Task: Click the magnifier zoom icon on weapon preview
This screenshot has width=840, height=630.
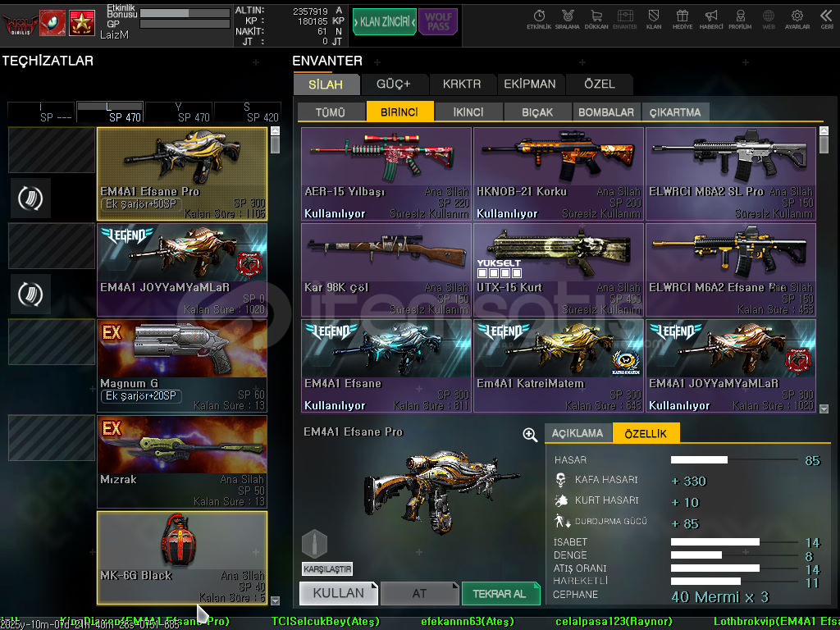Action: pos(530,435)
